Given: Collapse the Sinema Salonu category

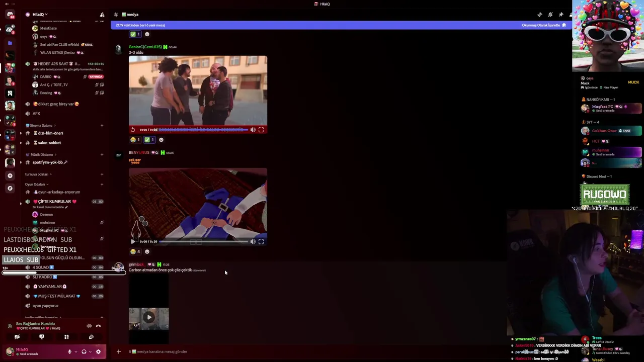Looking at the screenshot, I should tap(41, 125).
